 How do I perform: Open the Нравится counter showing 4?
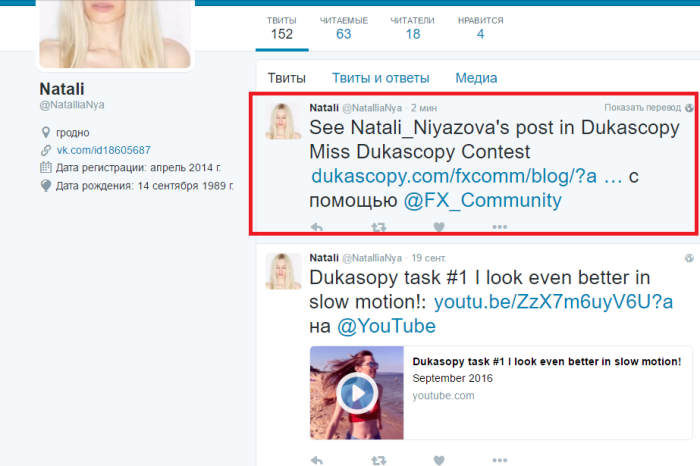tap(480, 29)
